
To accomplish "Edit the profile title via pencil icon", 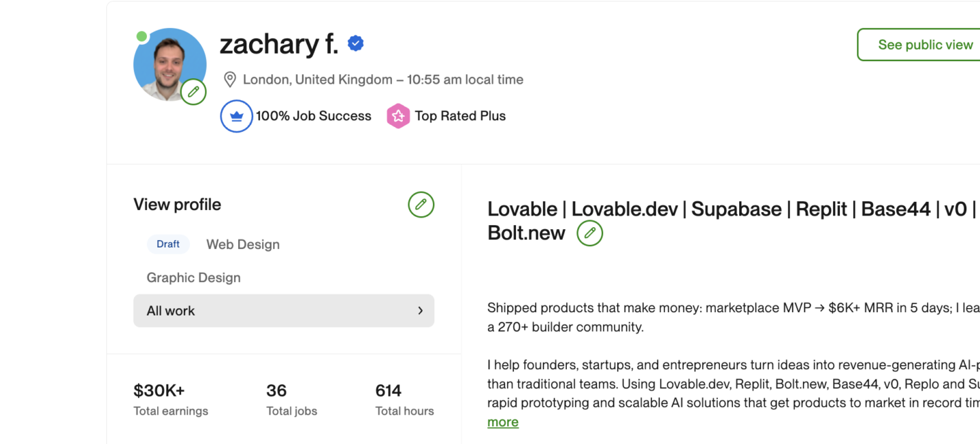I will coord(589,233).
